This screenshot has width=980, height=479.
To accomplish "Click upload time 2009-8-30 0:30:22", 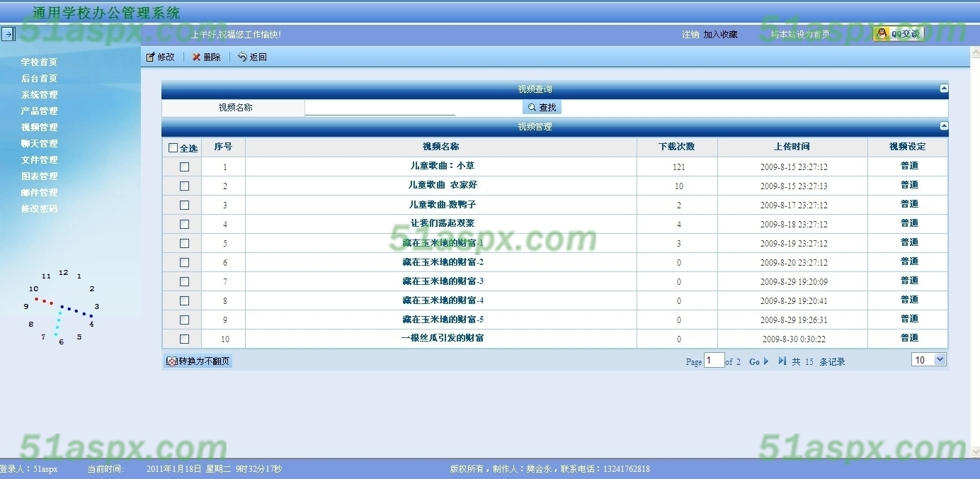I will [794, 339].
